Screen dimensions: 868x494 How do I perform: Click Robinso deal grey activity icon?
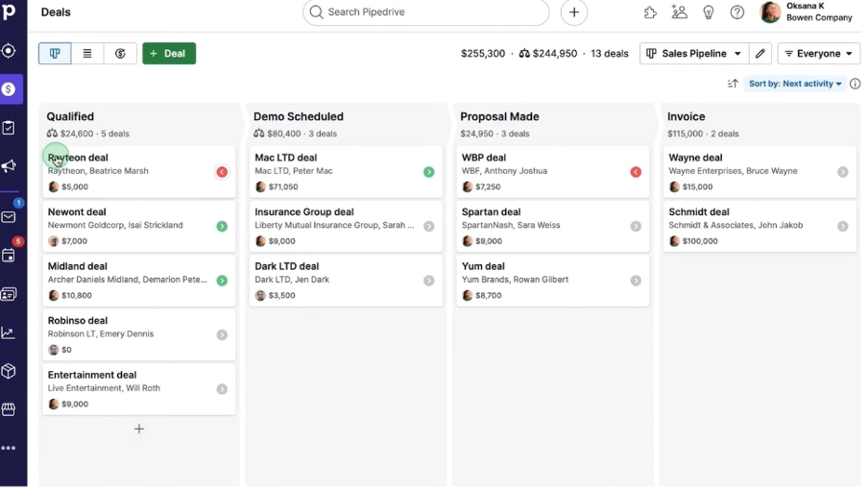[222, 334]
